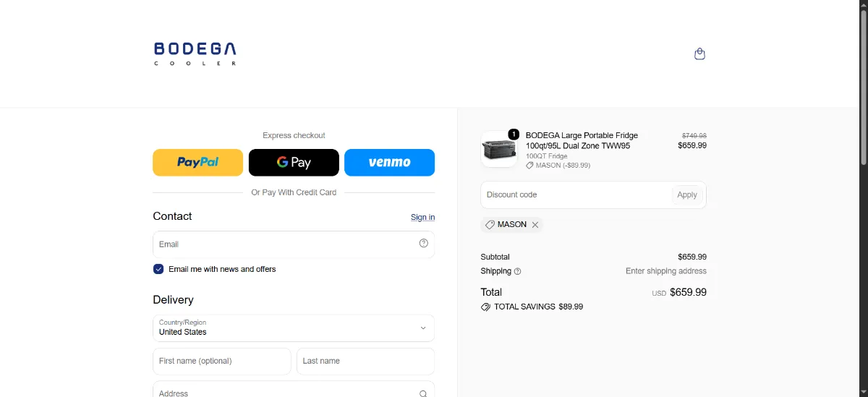Viewport: 868px width, 397px height.
Task: Click the Last name field
Action: click(x=365, y=361)
